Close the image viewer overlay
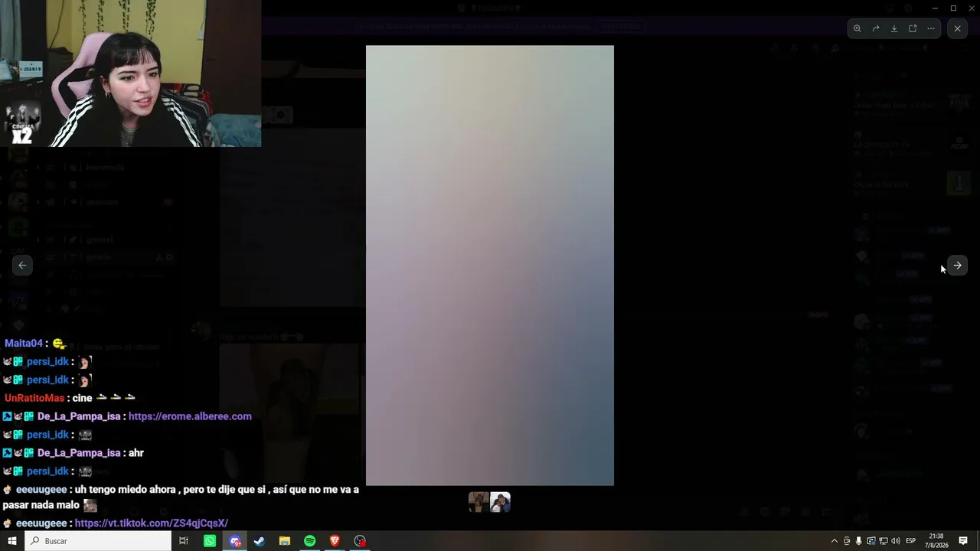 (x=957, y=28)
